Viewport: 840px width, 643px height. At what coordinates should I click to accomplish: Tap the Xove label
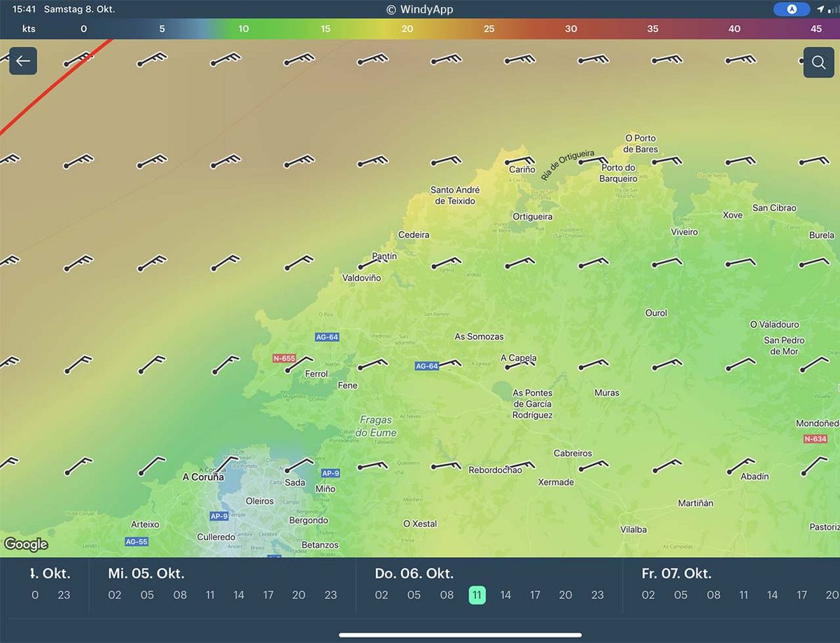tap(733, 215)
